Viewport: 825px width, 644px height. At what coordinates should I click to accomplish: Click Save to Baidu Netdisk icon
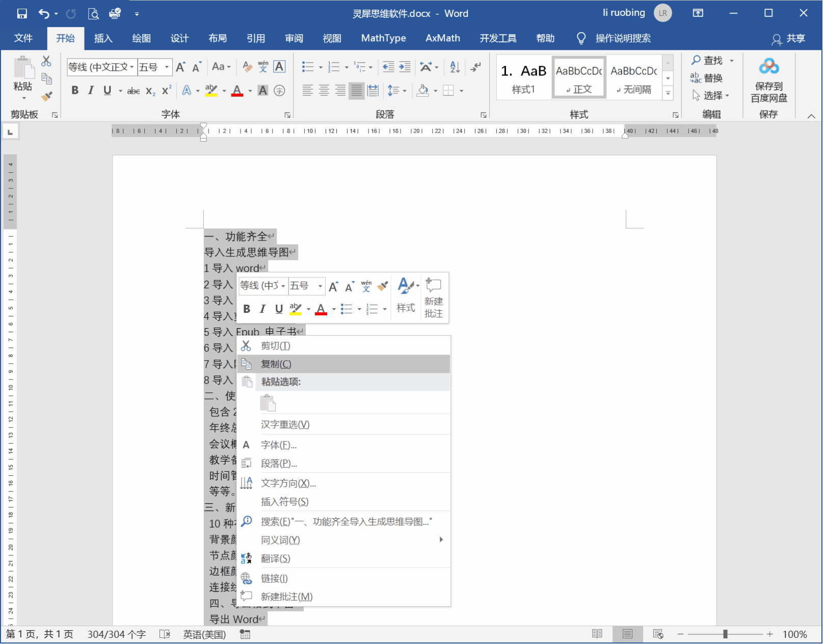coord(769,81)
